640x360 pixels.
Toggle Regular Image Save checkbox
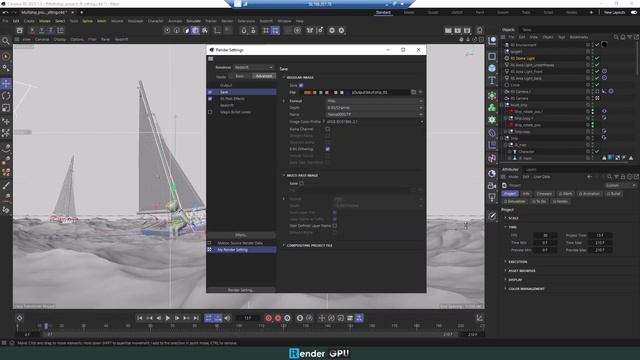coord(301,85)
